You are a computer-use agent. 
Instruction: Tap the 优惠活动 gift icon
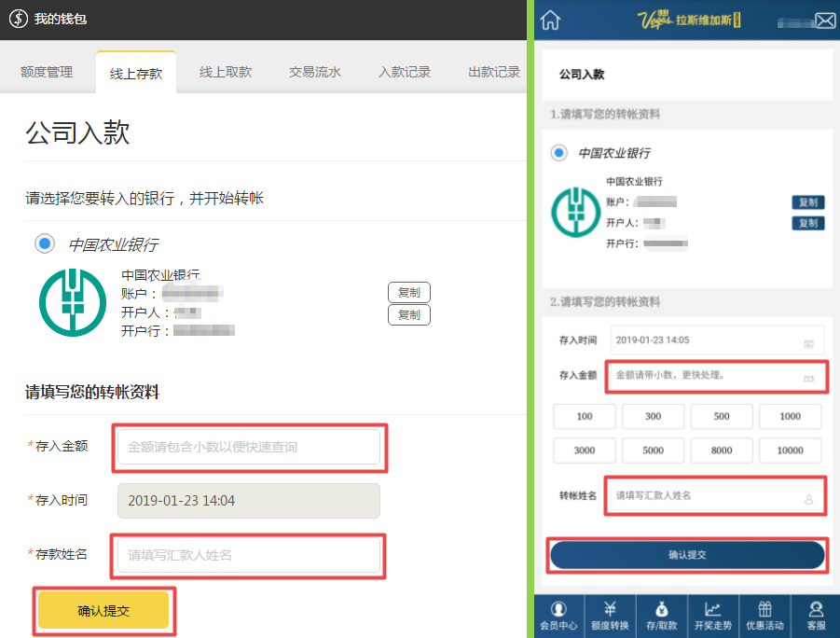(764, 616)
